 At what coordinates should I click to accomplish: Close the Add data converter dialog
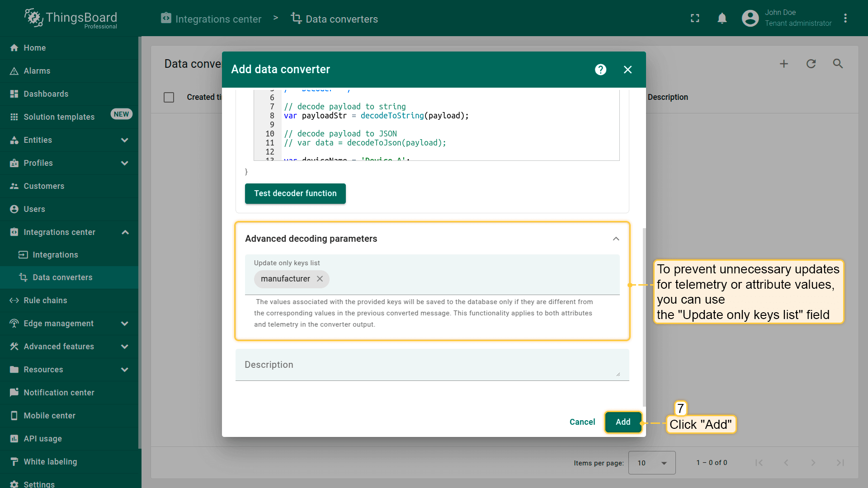(x=627, y=70)
